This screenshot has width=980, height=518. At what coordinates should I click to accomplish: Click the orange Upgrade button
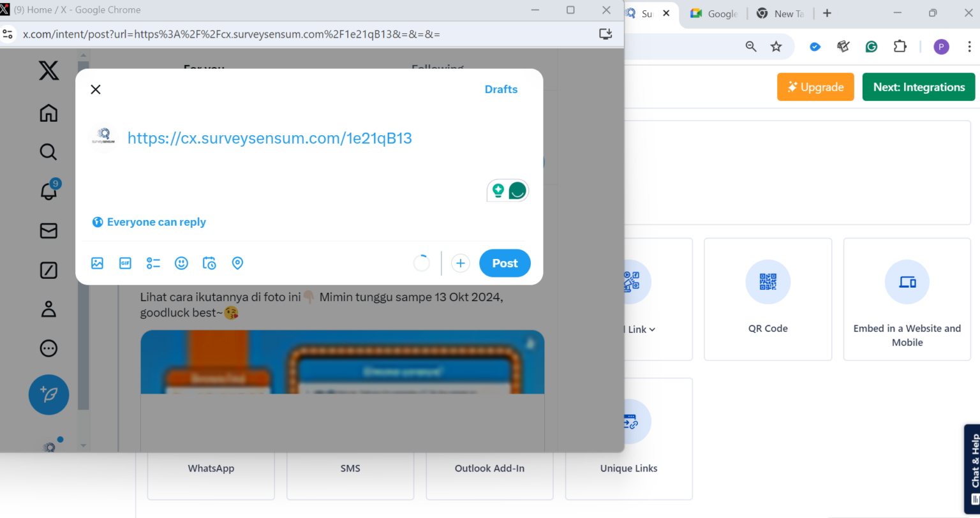tap(815, 87)
